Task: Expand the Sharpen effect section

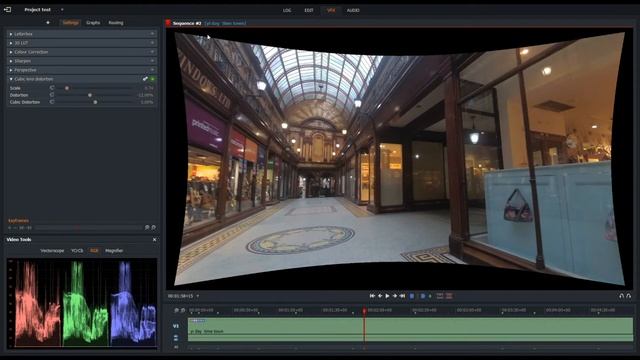Action: click(x=11, y=61)
